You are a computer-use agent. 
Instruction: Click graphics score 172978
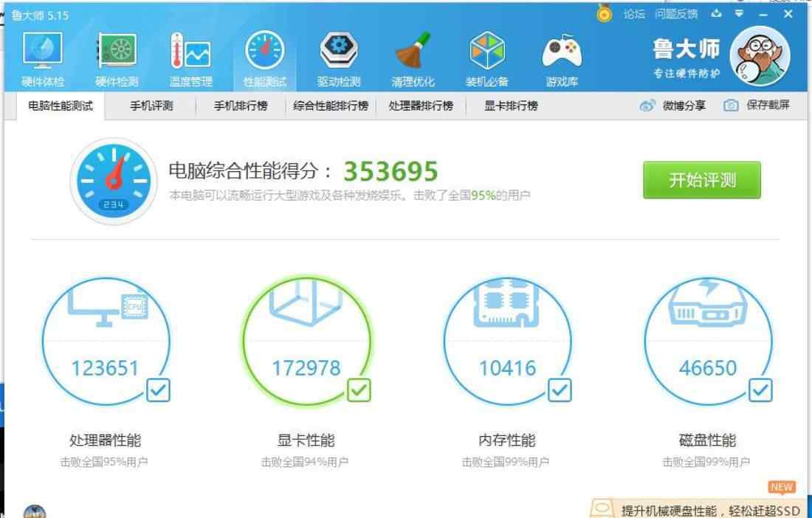[306, 368]
